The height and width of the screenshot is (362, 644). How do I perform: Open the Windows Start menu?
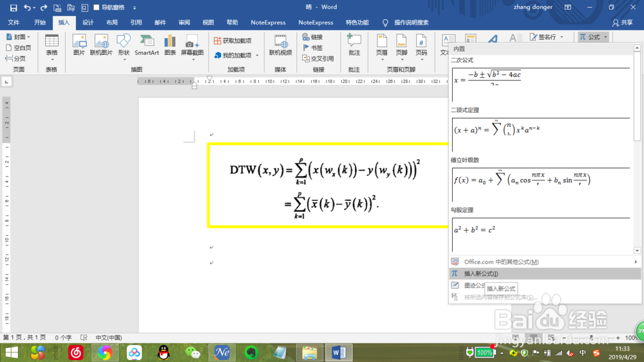click(12, 352)
